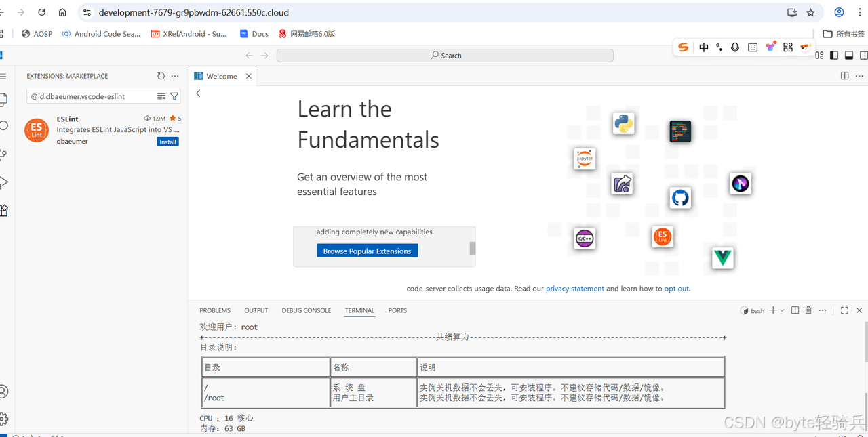Screen dimensions: 868x437
Task: Install the ESLint extension
Action: pos(167,142)
